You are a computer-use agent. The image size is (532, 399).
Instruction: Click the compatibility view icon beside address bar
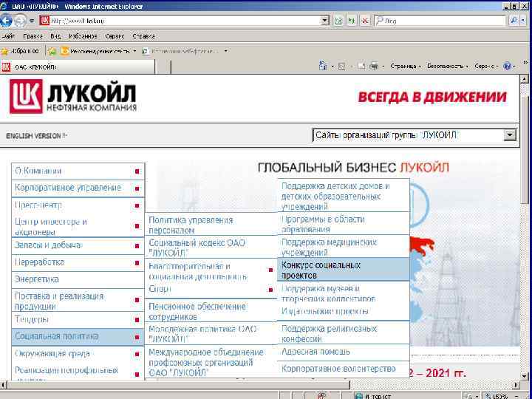click(338, 21)
